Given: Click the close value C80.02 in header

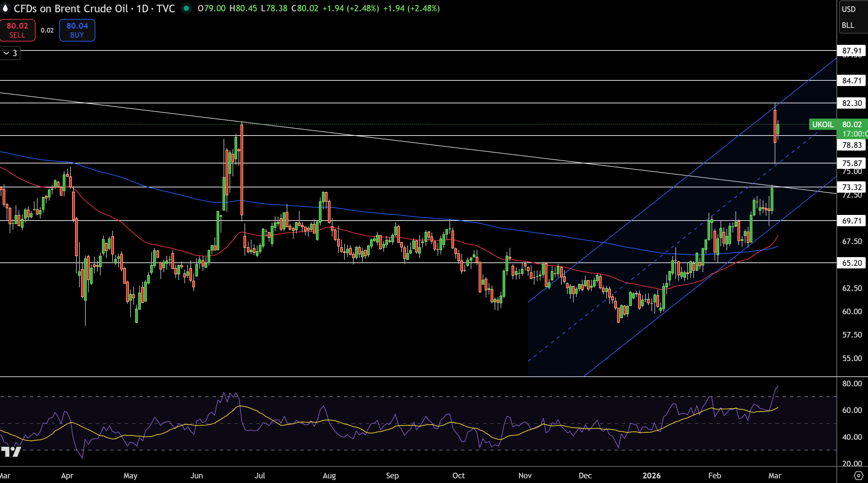Looking at the screenshot, I should pyautogui.click(x=305, y=8).
